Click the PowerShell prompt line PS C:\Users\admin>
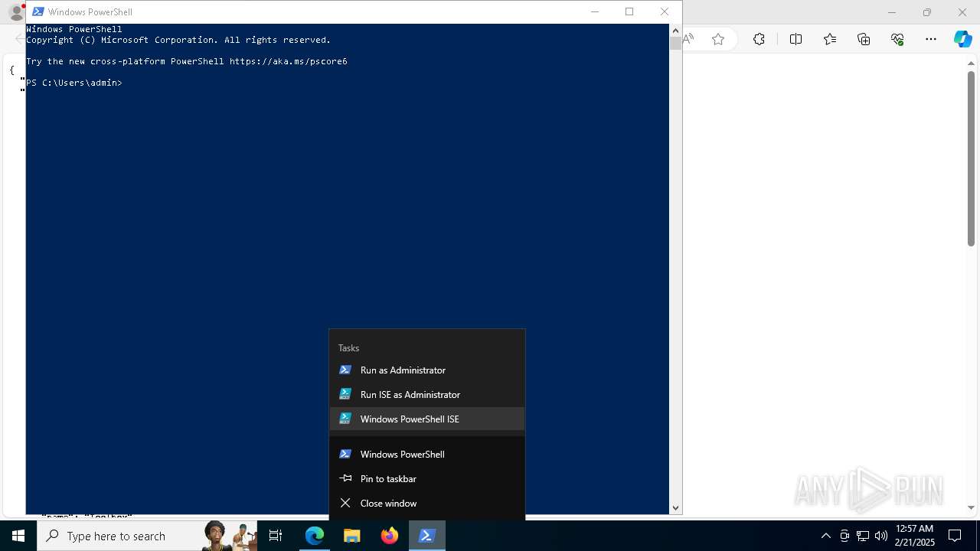 click(x=74, y=83)
